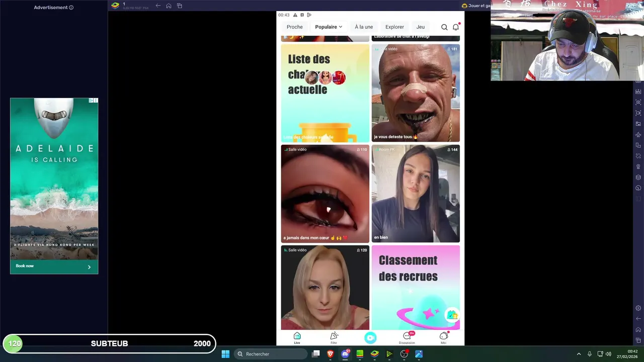Open the BlueStacks taskbar icon
The image size is (644, 362).
click(374, 354)
